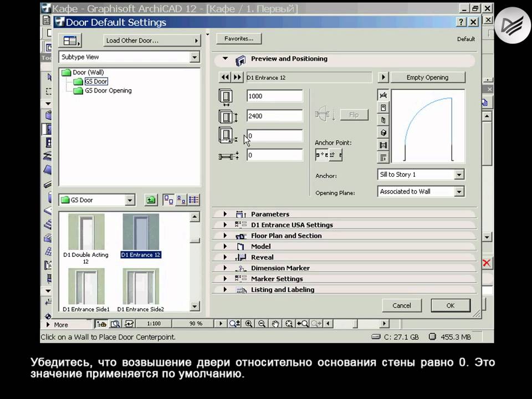Image resolution: width=532 pixels, height=399 pixels.
Task: Switch preview to 3D hidden line view
Action: coord(383,120)
